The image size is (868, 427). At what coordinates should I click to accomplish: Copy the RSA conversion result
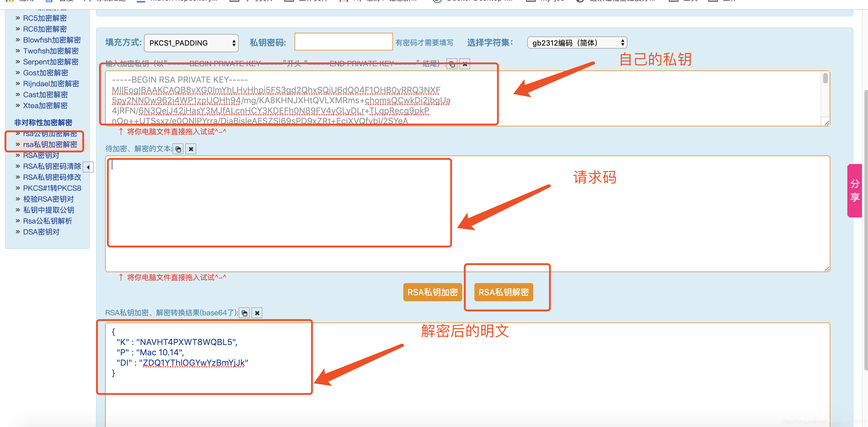point(244,313)
